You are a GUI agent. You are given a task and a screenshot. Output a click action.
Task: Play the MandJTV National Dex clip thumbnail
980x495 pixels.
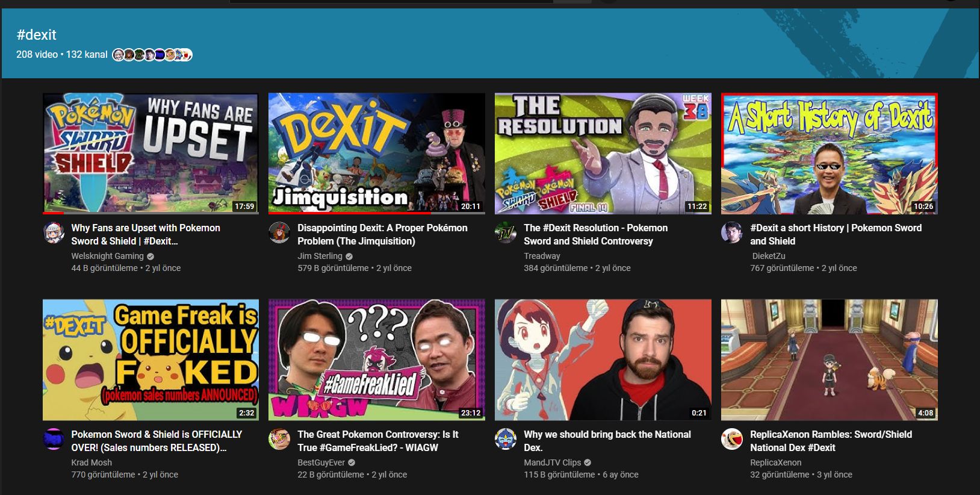(603, 360)
